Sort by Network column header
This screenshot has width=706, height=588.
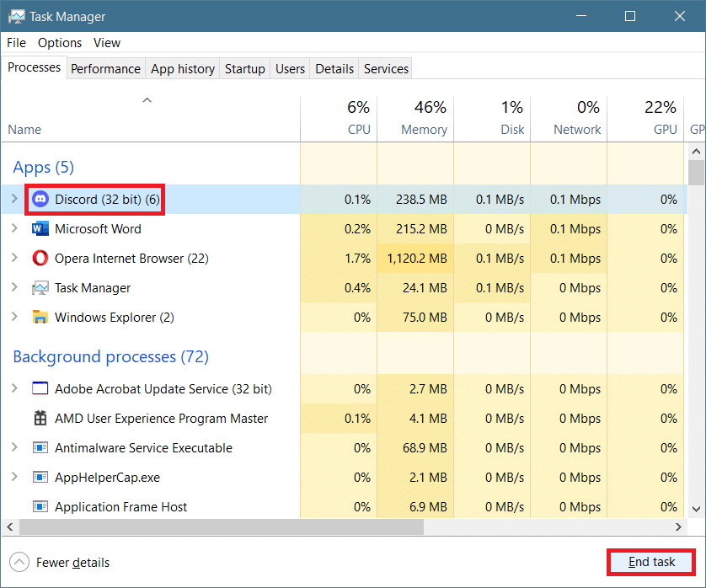pos(569,119)
